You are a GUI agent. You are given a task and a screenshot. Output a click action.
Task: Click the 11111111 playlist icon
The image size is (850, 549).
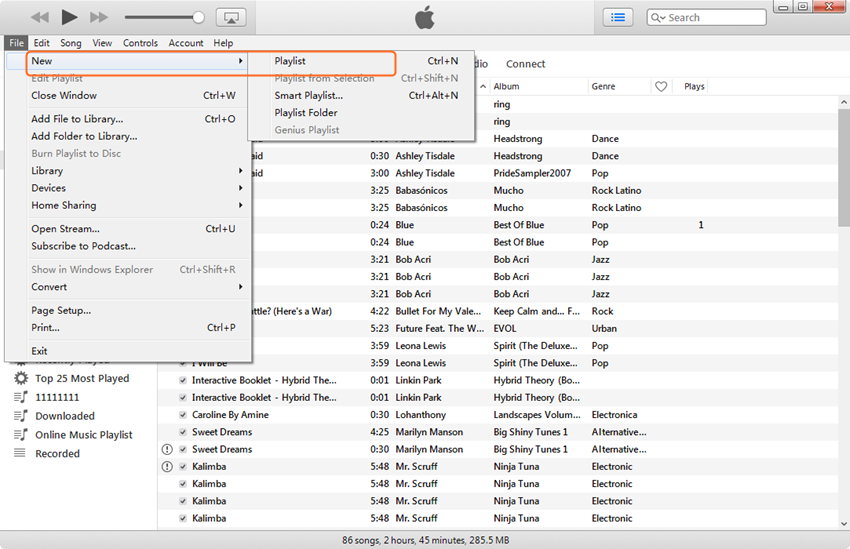point(21,397)
